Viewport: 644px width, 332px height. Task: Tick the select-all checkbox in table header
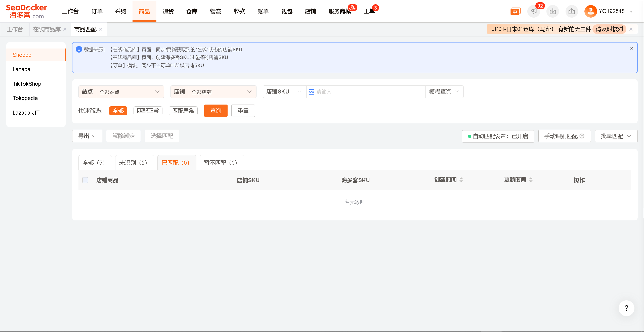[x=85, y=180]
